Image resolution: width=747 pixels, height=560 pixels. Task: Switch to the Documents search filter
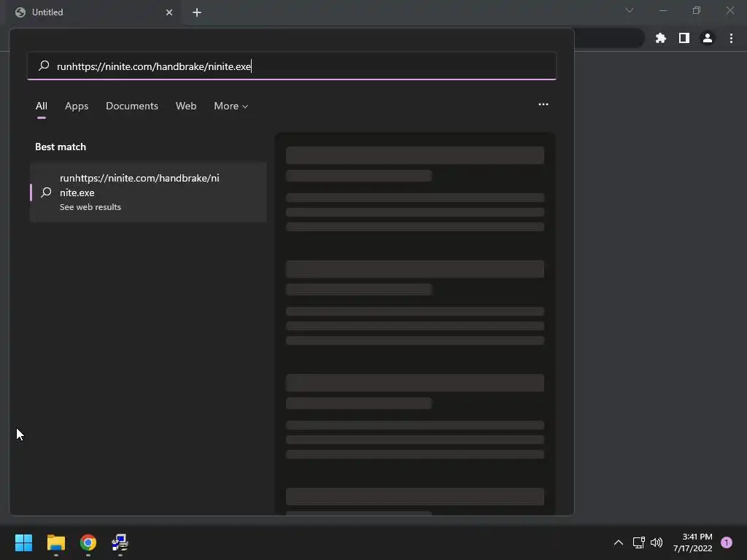click(x=132, y=106)
